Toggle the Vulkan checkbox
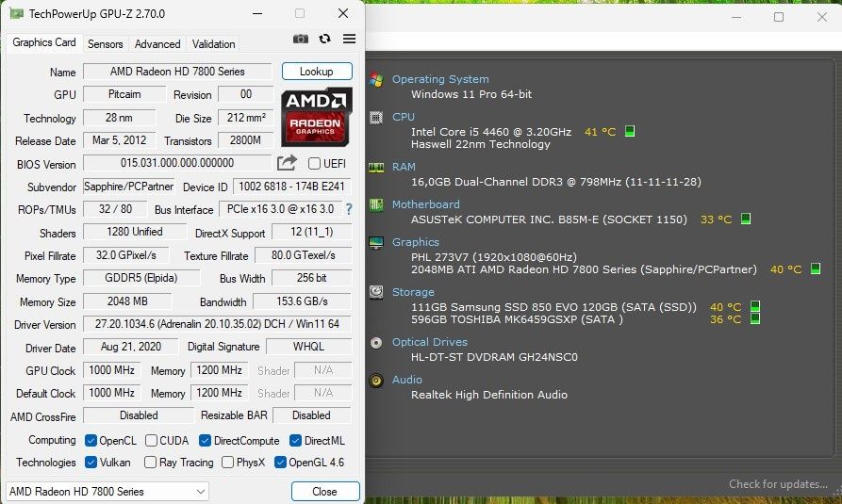 tap(91, 463)
